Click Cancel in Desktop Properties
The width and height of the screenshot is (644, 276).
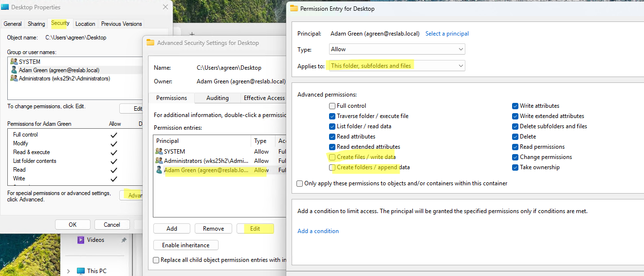pos(111,225)
